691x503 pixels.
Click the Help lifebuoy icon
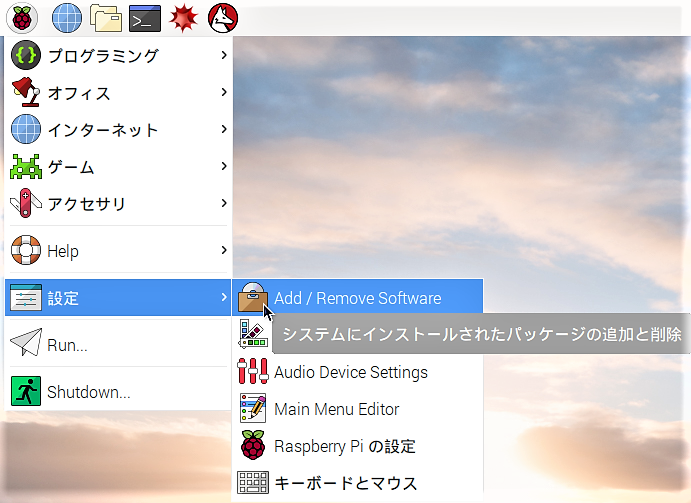(x=26, y=250)
